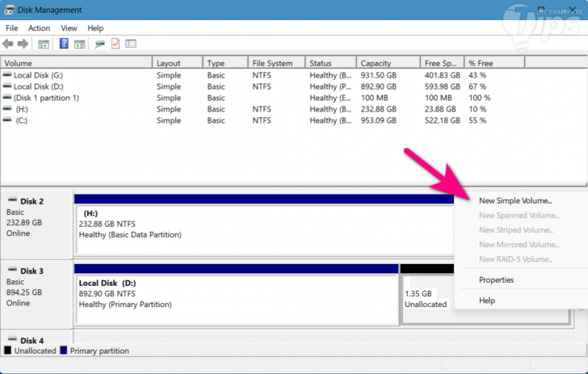The height and width of the screenshot is (374, 588).
Task: Click the greyed New RAID-5 Volume... entry
Action: click(x=515, y=259)
